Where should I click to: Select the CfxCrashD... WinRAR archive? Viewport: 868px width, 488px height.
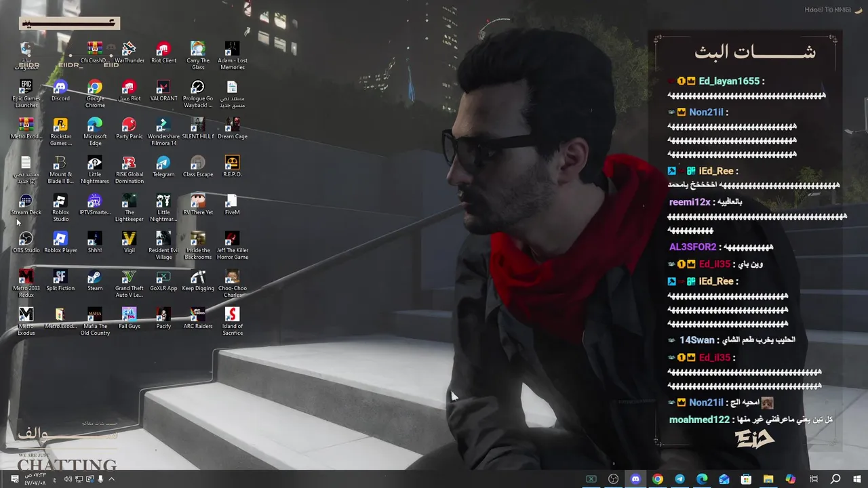coord(95,52)
